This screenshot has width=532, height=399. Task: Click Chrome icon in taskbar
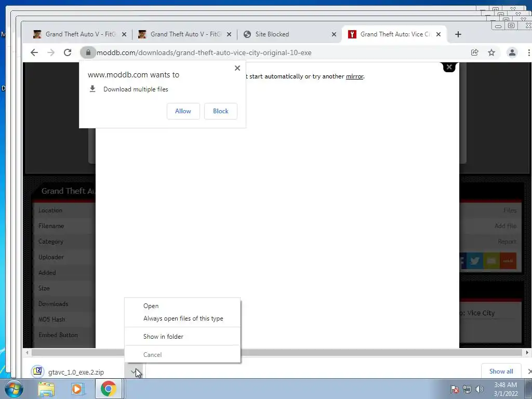pyautogui.click(x=108, y=389)
